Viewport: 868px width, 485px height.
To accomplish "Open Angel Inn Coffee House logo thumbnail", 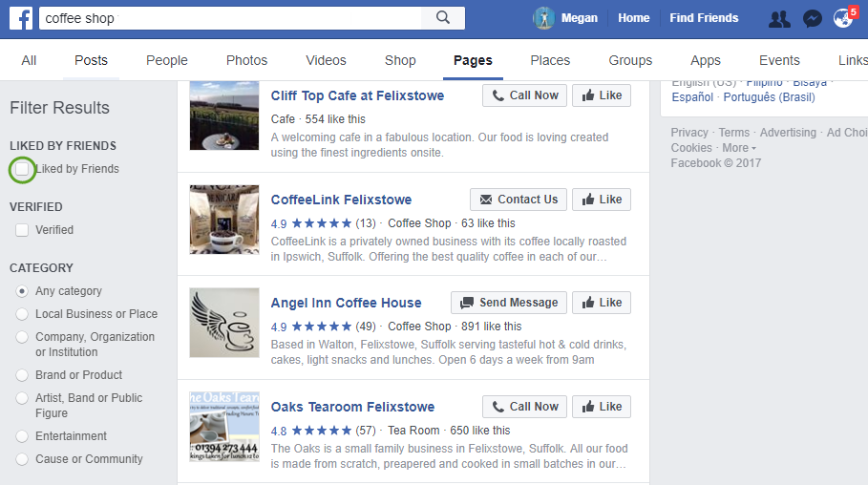I will pyautogui.click(x=224, y=323).
